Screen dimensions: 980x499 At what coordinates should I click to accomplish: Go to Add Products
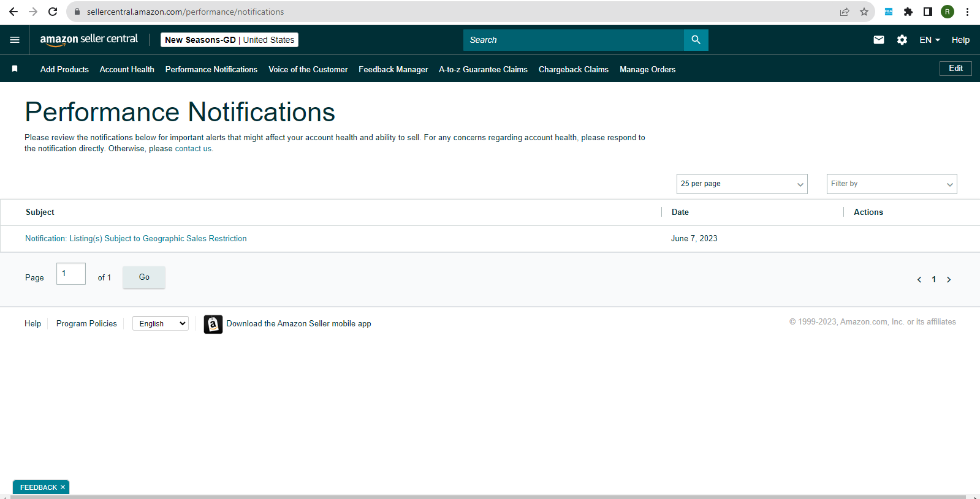coord(64,69)
